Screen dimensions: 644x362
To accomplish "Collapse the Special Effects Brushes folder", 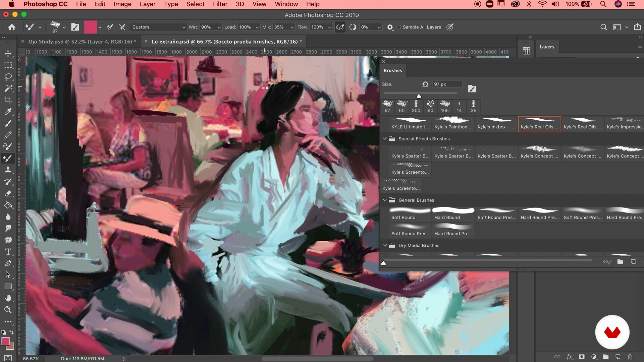I will (385, 139).
